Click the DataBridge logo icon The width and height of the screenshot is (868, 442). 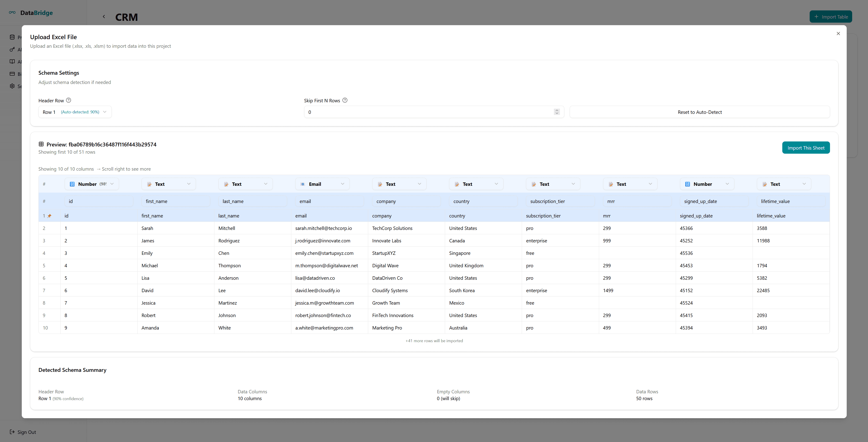[x=12, y=12]
